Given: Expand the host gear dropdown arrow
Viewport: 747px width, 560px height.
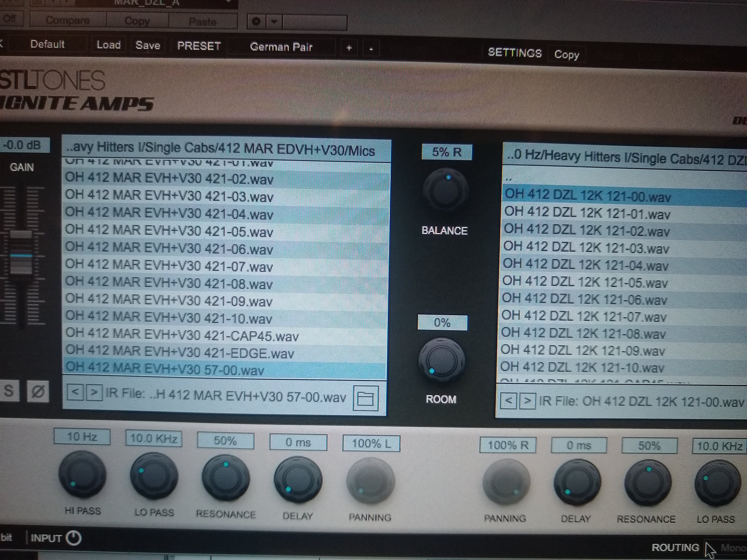Looking at the screenshot, I should tap(274, 22).
